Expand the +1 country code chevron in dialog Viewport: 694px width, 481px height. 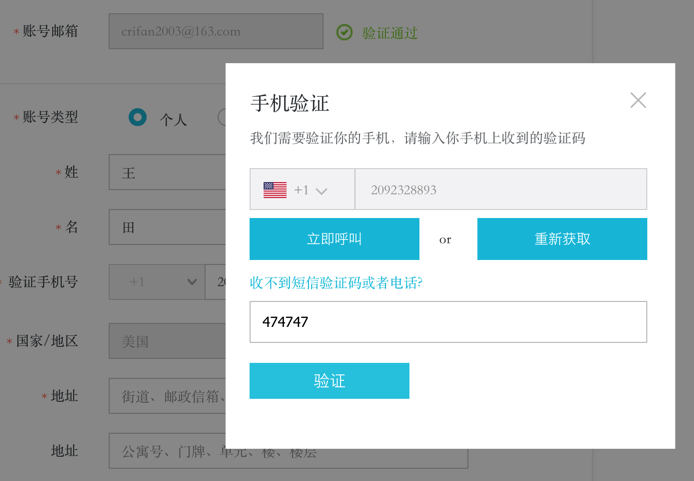[x=321, y=191]
